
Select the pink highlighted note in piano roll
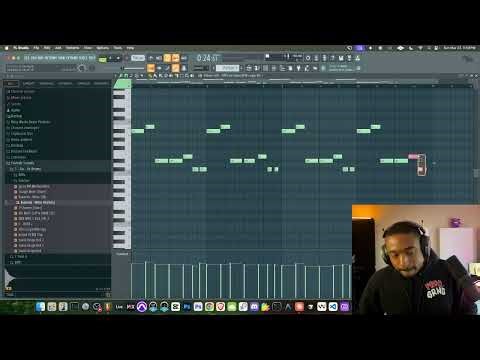pyautogui.click(x=413, y=156)
